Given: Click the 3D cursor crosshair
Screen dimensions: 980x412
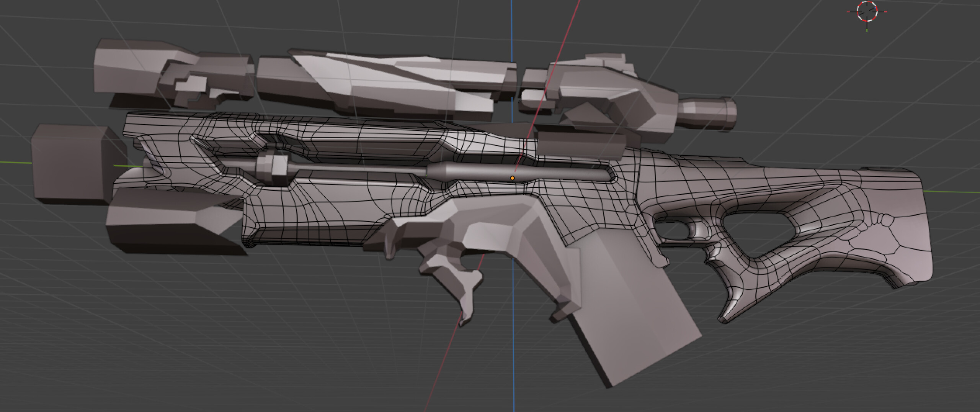Looking at the screenshot, I should 867,11.
